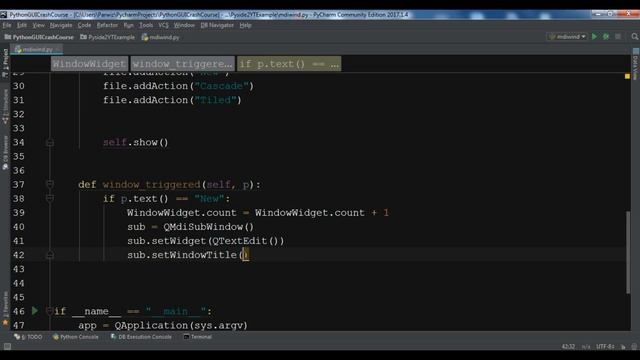The image size is (640, 360).
Task: Click mdiwind.py file in navigation bar
Action: pos(160,37)
